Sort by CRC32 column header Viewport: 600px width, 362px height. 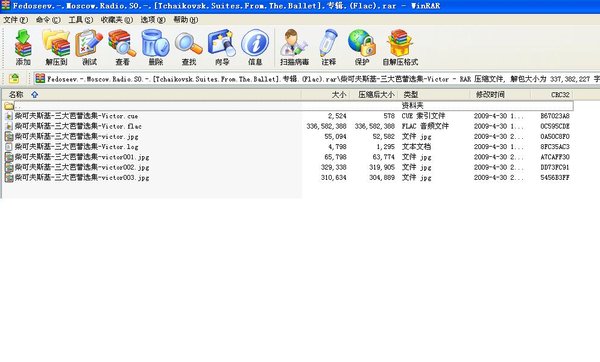552,95
